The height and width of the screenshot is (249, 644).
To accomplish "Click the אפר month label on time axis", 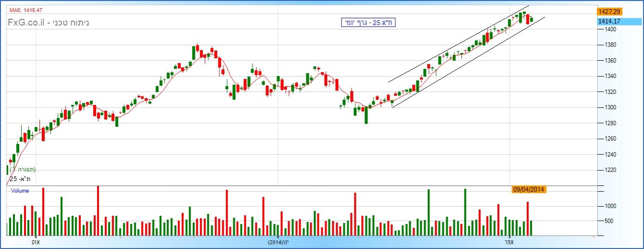I will 509,242.
